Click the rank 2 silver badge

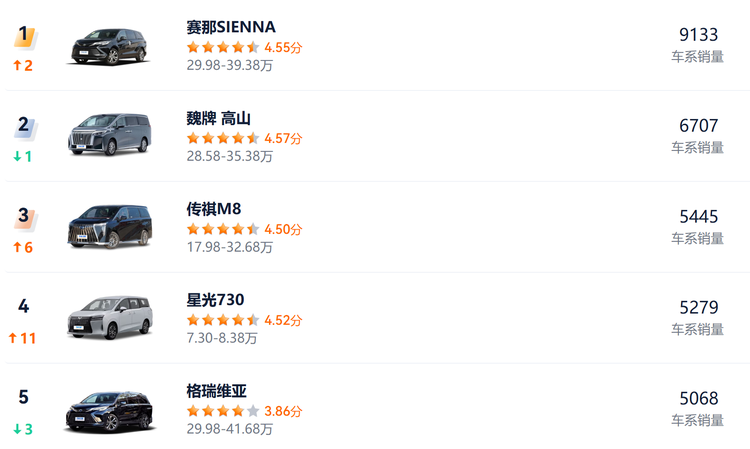(24, 127)
